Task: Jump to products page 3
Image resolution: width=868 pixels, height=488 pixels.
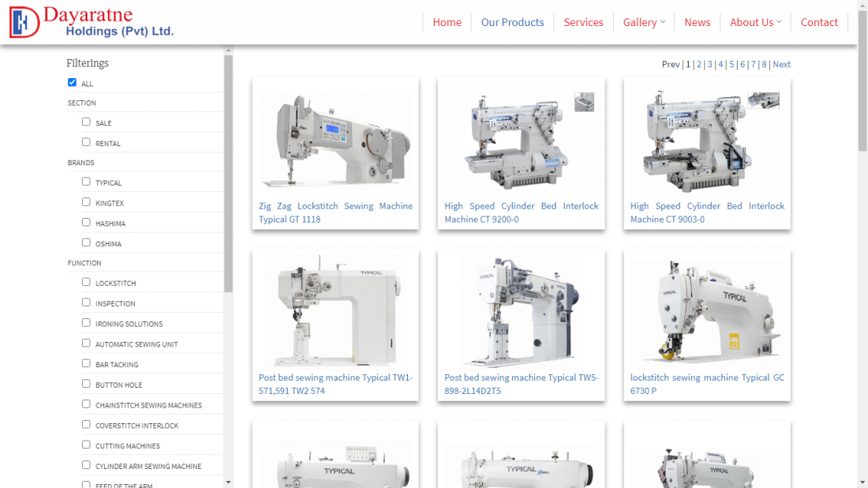Action: (x=709, y=64)
